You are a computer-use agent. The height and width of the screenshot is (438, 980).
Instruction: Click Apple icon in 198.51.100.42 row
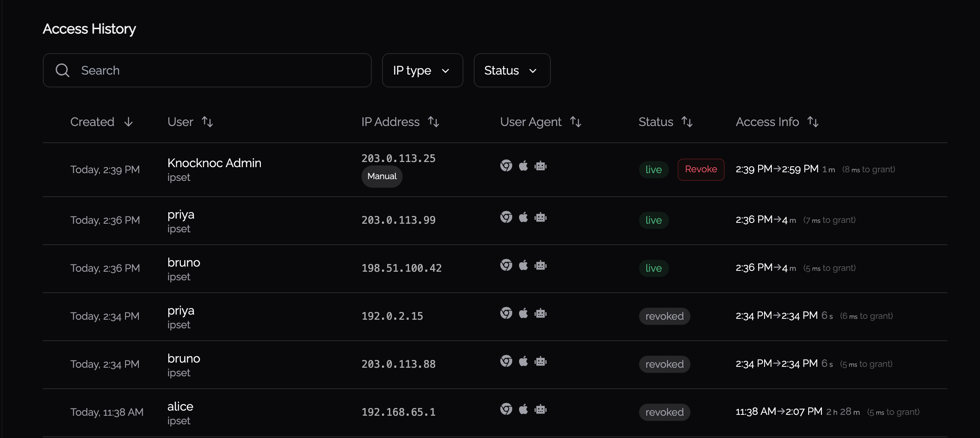point(523,265)
